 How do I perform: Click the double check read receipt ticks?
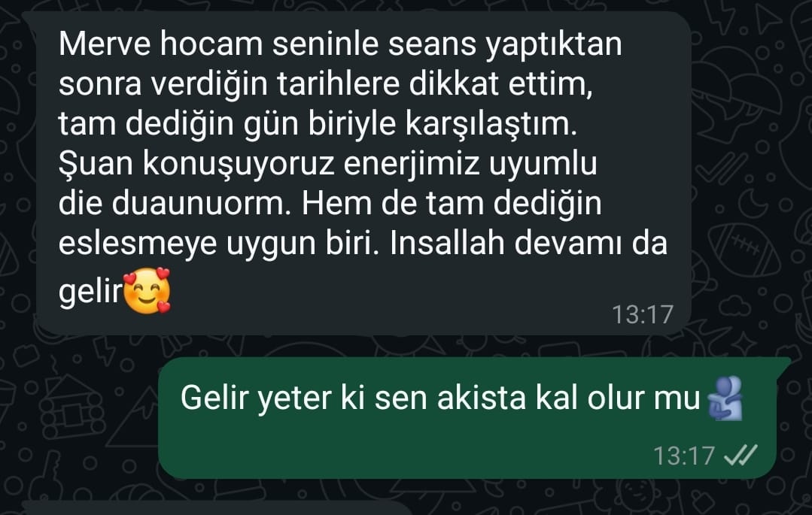[x=741, y=455]
